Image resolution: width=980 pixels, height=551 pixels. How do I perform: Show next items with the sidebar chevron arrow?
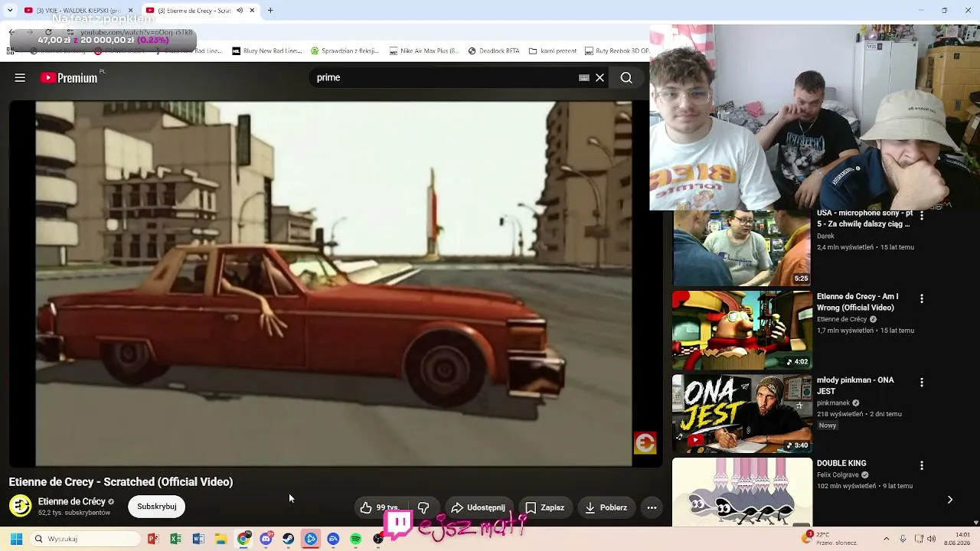[950, 500]
